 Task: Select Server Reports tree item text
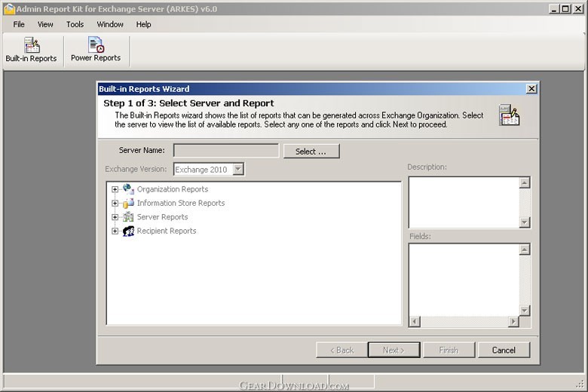[x=162, y=217]
